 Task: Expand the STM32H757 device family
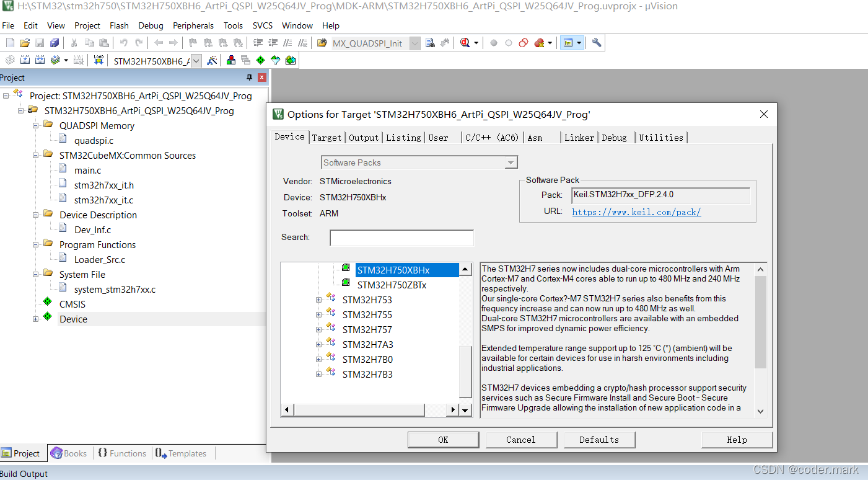coord(319,329)
